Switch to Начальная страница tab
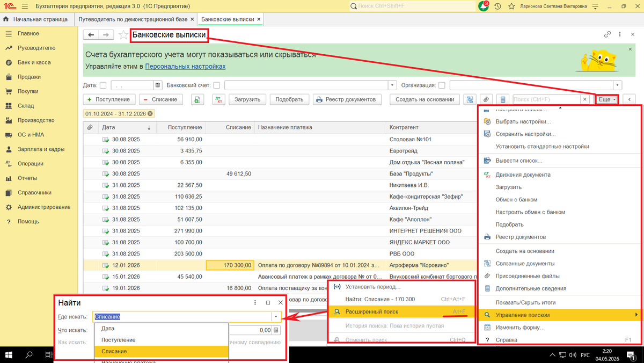 (x=36, y=19)
